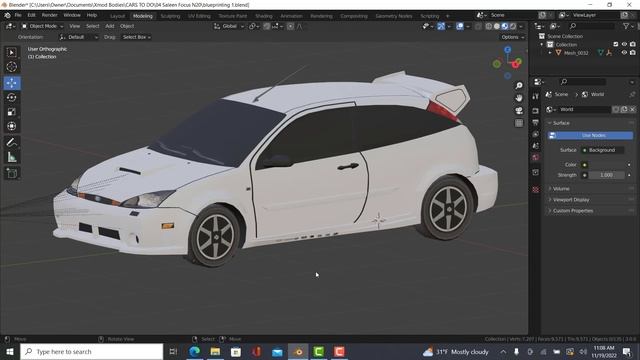Open the World properties tab icon

point(536,158)
